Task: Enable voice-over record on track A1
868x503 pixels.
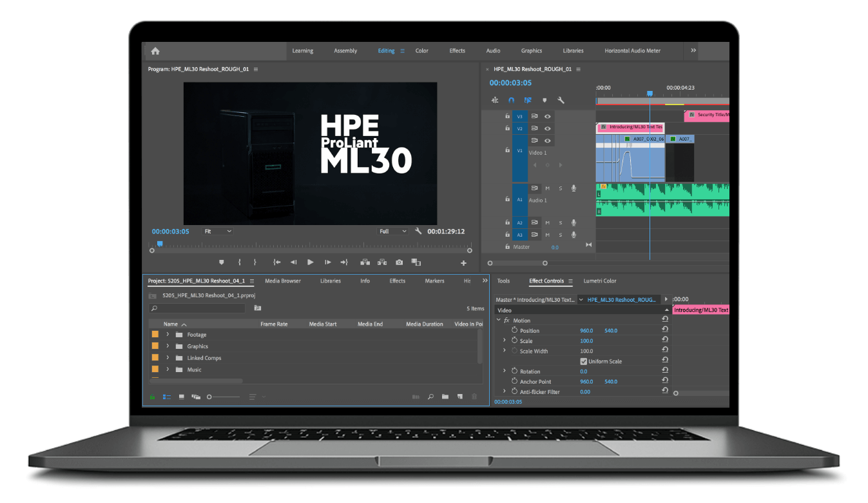Action: click(574, 188)
